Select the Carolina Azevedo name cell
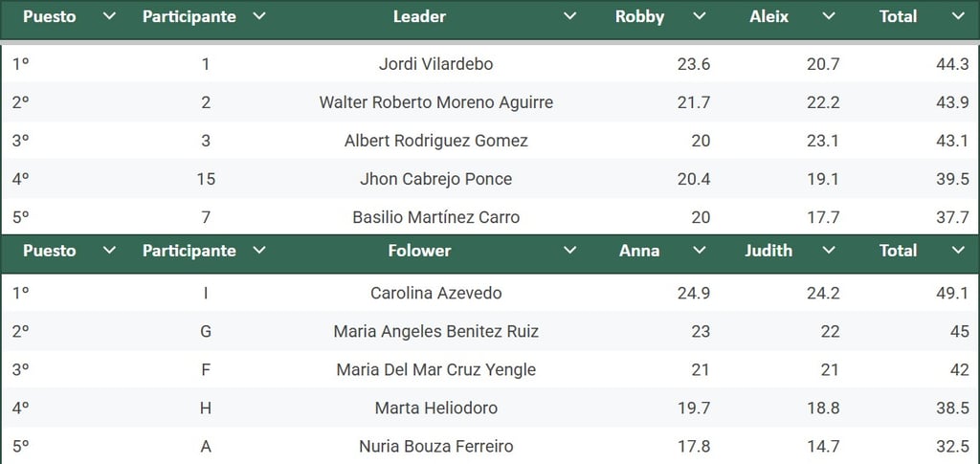This screenshot has width=980, height=464. (435, 293)
